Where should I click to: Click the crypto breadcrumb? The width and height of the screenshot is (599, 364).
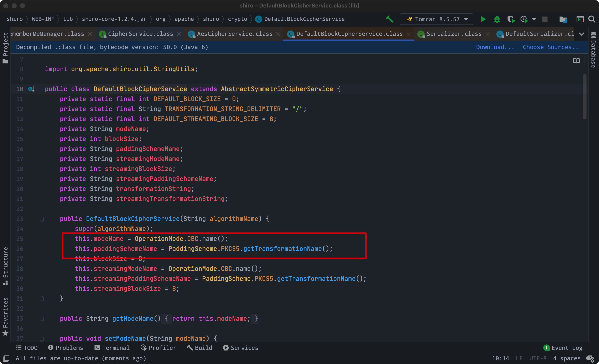(x=237, y=19)
